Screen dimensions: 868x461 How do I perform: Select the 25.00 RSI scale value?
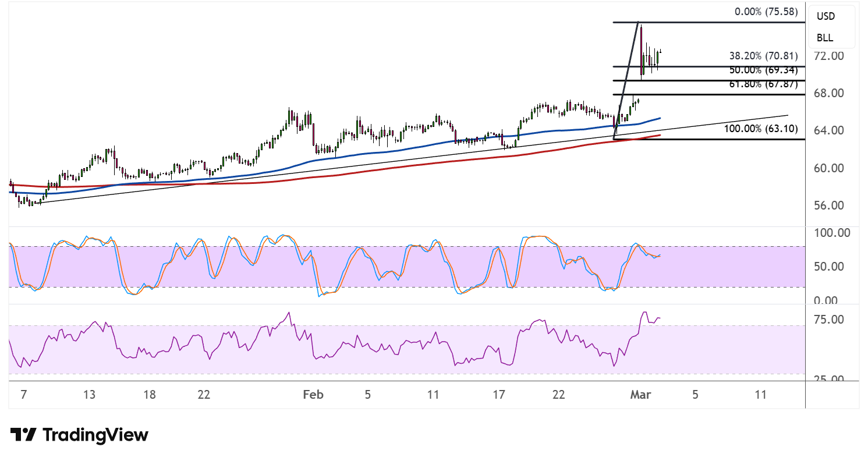829,379
